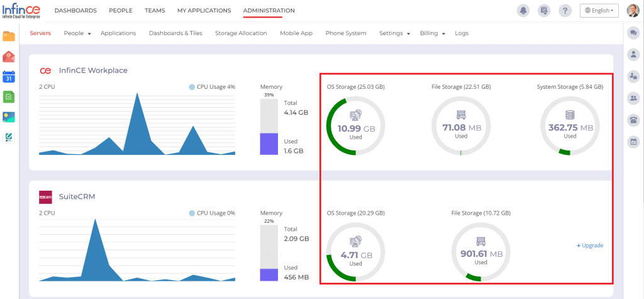This screenshot has width=644, height=299.
Task: Click the InfinCE Workplace CE logo icon
Action: coord(45,71)
